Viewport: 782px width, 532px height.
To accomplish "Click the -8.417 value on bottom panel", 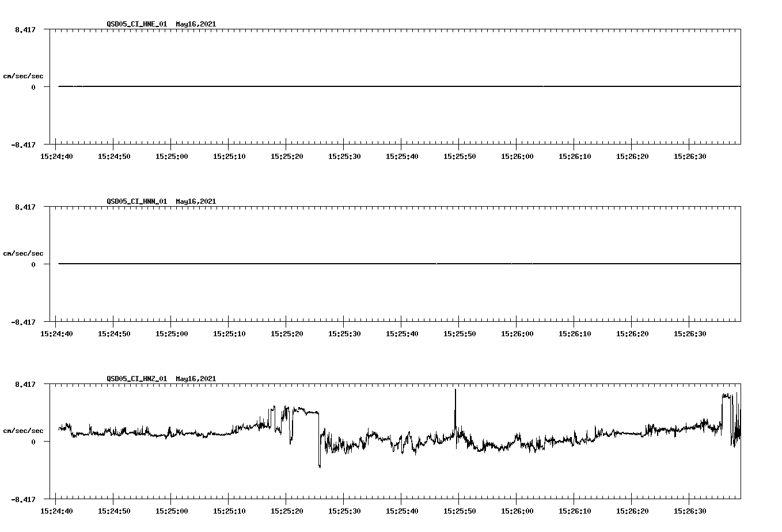I will (x=22, y=500).
